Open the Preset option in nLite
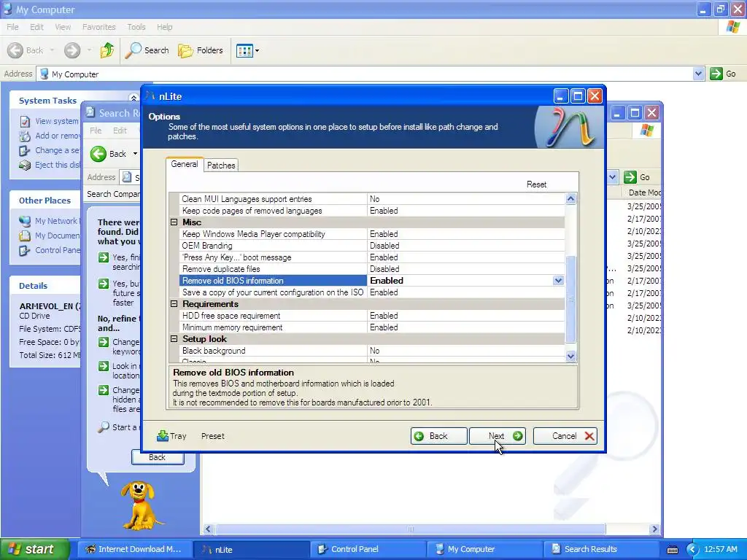This screenshot has height=560, width=747. click(x=212, y=436)
